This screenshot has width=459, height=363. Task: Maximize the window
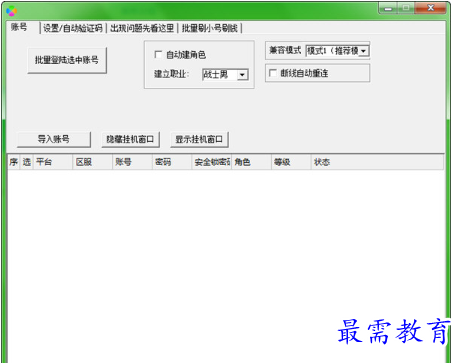pyautogui.click(x=406, y=8)
